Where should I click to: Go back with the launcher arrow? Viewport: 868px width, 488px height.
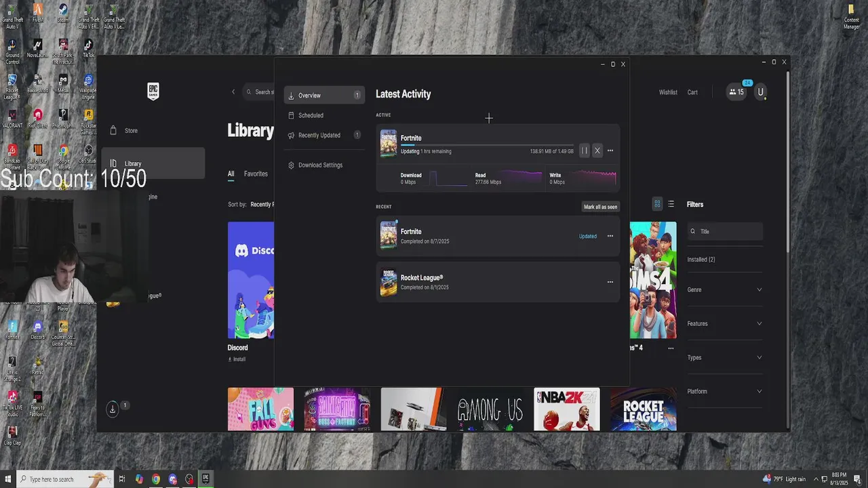click(233, 92)
